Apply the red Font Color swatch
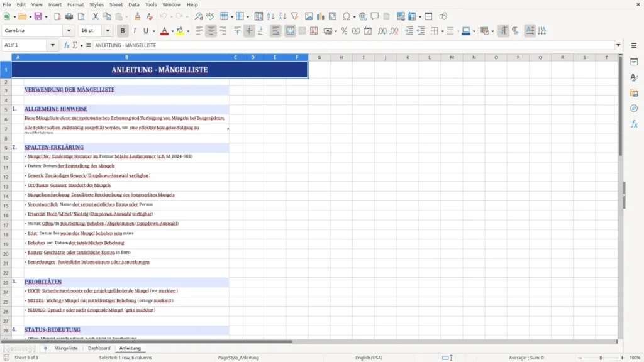This screenshot has width=644, height=362. (x=164, y=31)
